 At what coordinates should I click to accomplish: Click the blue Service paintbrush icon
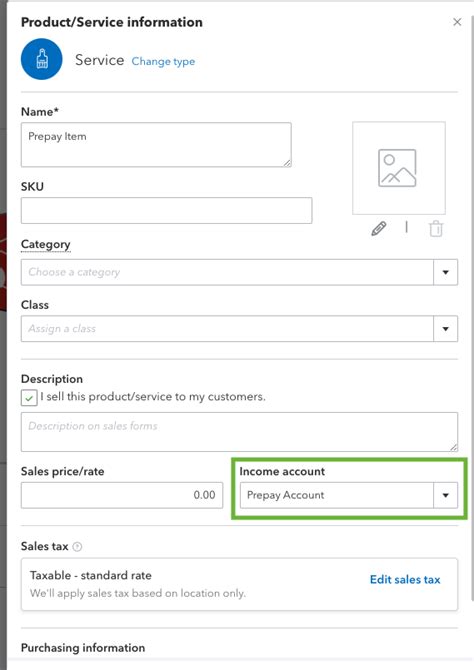click(x=41, y=59)
